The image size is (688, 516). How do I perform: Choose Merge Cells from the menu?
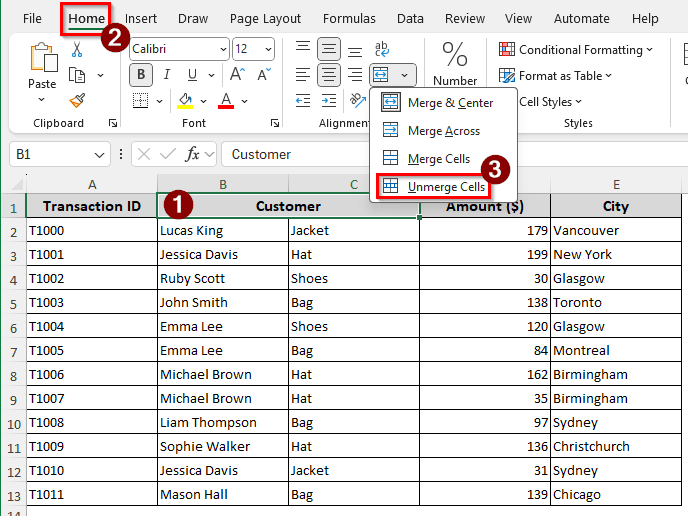click(443, 158)
